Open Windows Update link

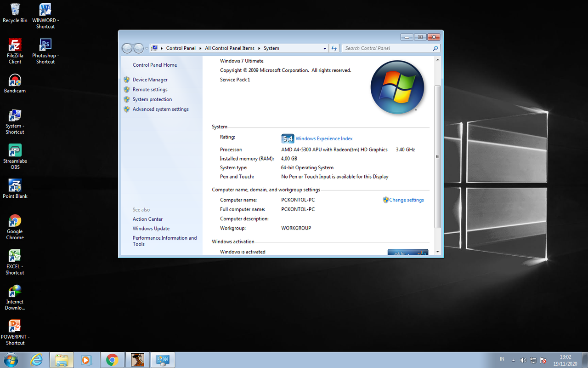[151, 229]
